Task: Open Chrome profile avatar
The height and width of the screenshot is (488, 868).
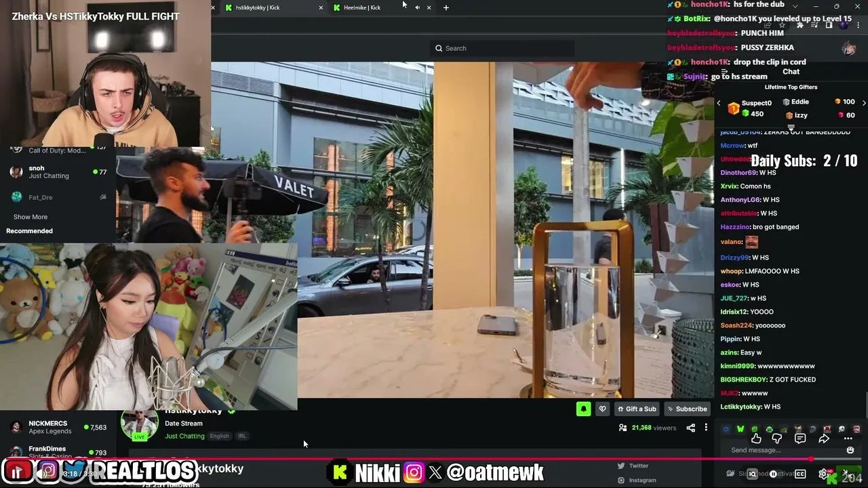Action: 844,25
